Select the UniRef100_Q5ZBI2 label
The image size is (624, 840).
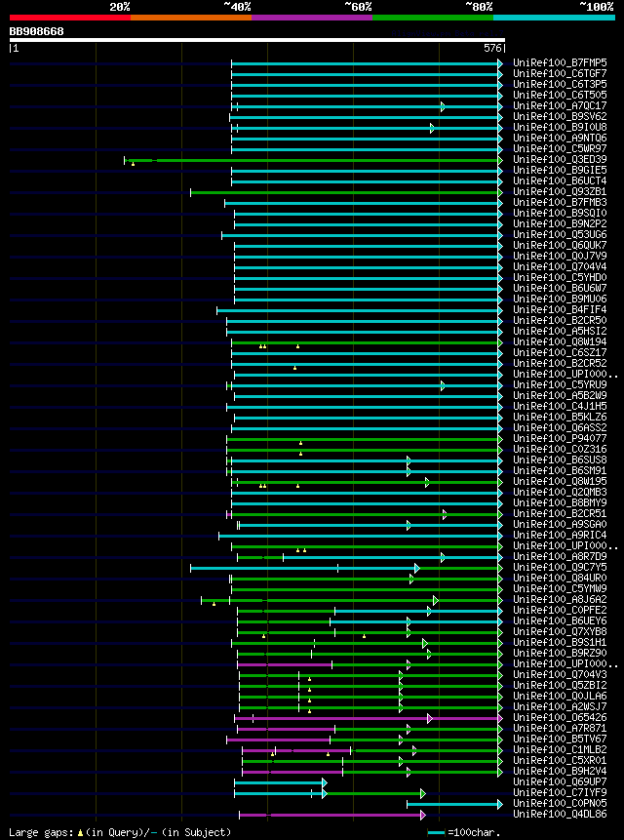click(x=560, y=685)
